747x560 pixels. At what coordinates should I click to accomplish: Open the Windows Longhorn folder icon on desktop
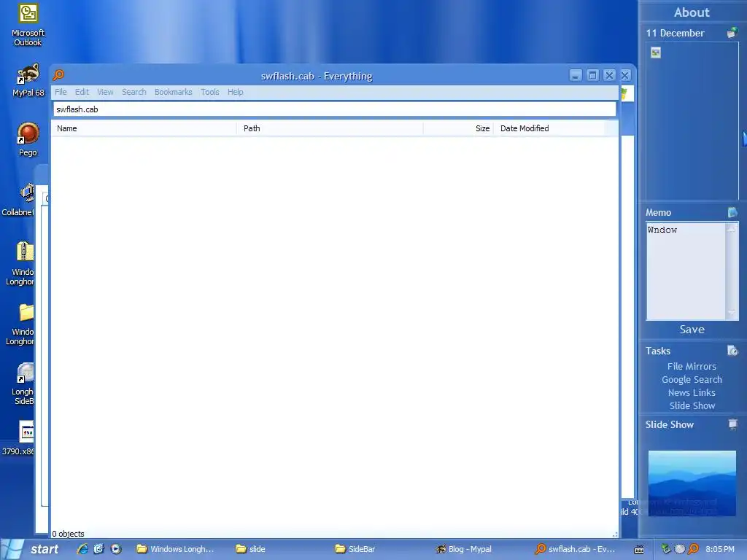click(x=20, y=323)
